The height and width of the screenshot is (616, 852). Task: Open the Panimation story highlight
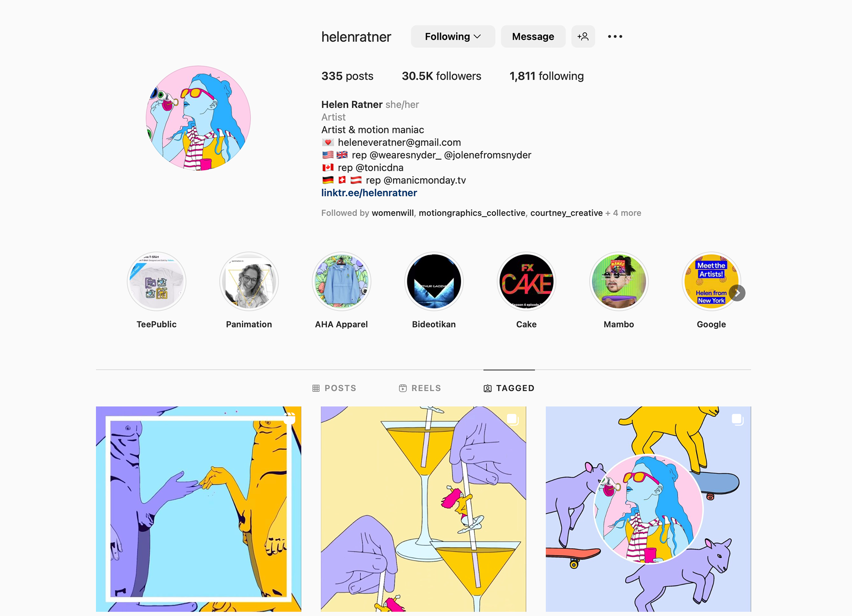249,281
